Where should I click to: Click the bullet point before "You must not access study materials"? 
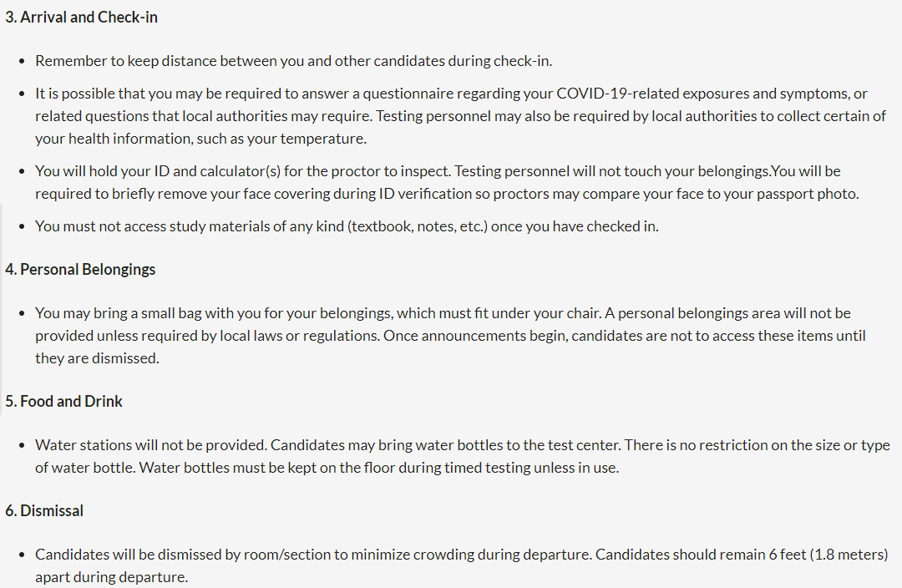[x=22, y=226]
